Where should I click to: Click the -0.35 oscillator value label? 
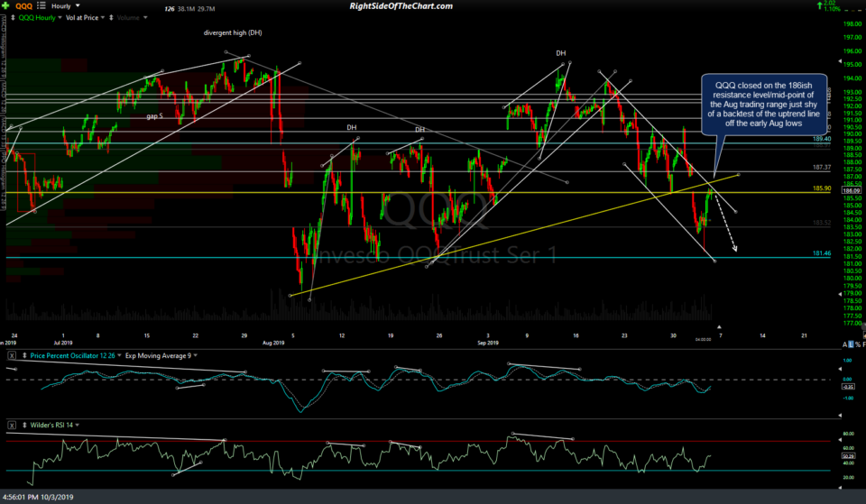[848, 387]
